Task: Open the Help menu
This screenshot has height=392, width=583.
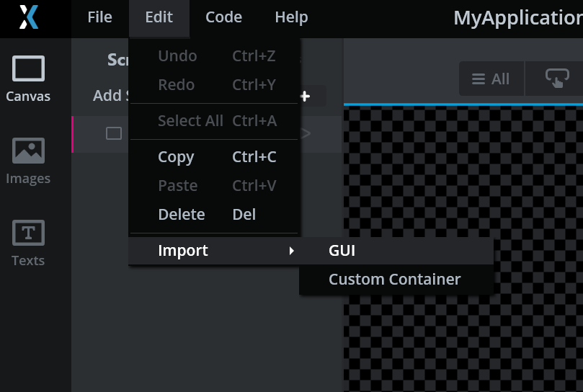Action: click(x=291, y=17)
